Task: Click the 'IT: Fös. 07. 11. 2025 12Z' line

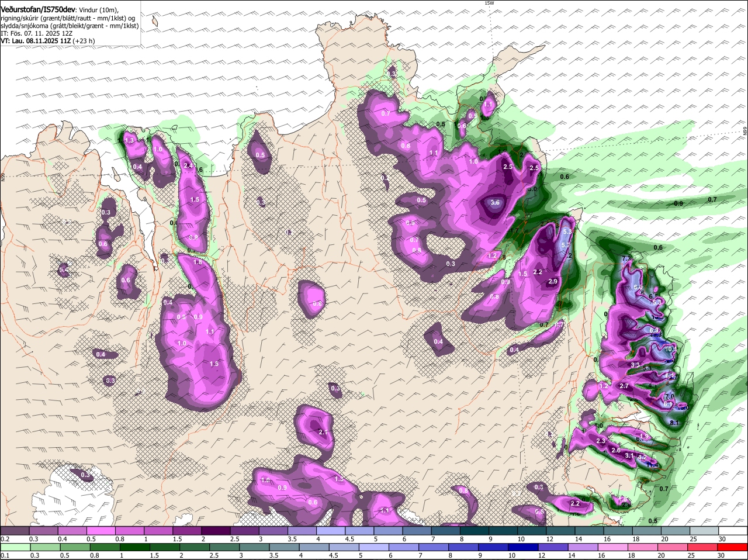Action: 36,33
